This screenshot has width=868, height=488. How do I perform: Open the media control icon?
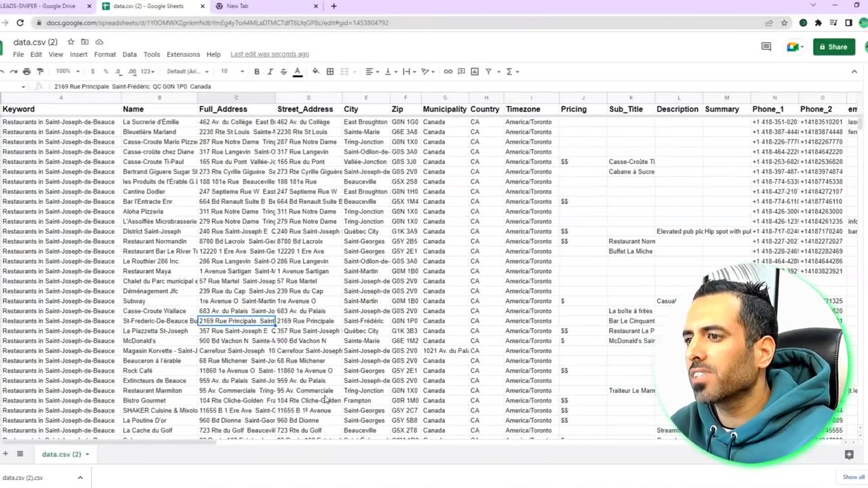coord(833,22)
